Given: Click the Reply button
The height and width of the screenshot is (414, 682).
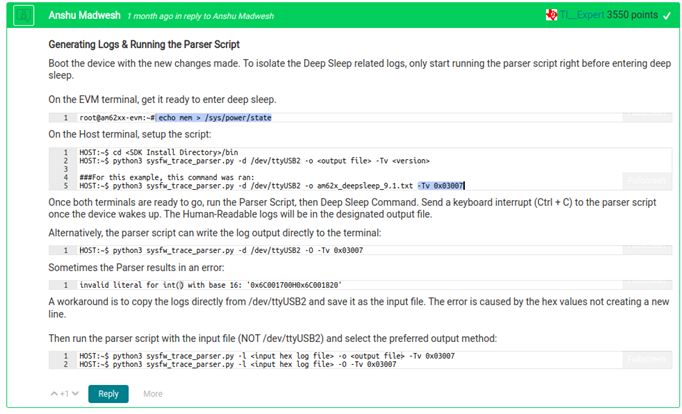Looking at the screenshot, I should 108,394.
